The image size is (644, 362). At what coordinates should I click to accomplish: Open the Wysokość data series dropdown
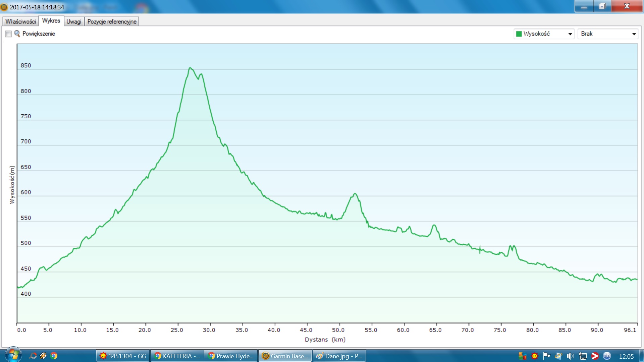point(570,34)
